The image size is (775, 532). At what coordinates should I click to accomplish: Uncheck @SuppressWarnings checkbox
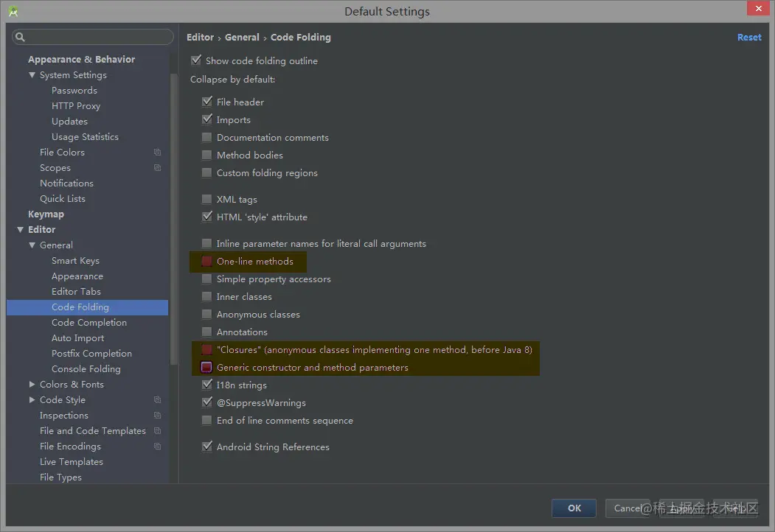click(207, 402)
